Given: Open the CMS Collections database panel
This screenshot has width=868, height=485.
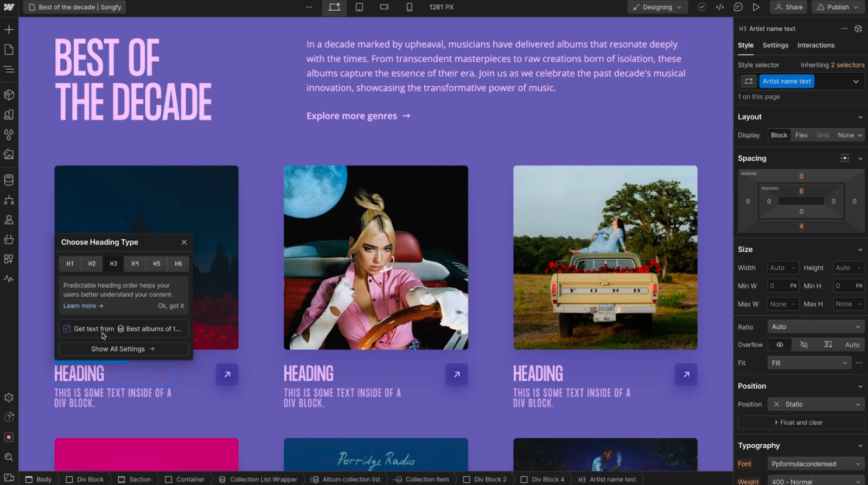Looking at the screenshot, I should point(9,180).
